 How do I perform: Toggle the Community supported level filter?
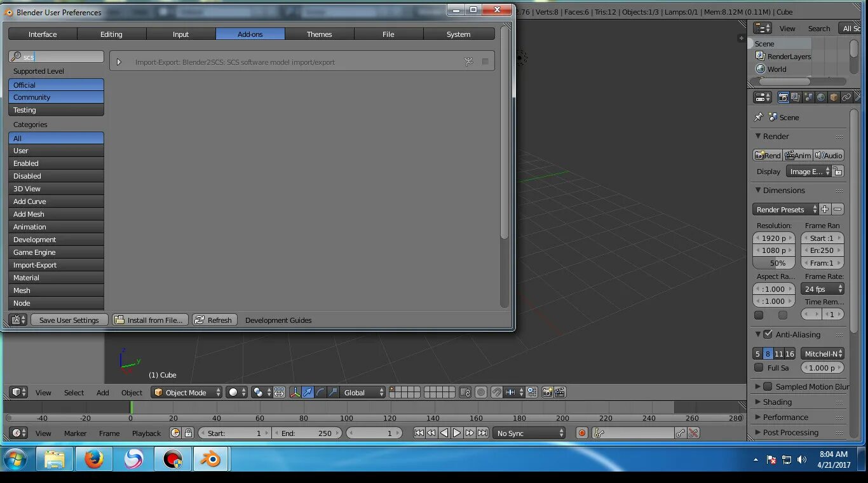click(x=56, y=97)
